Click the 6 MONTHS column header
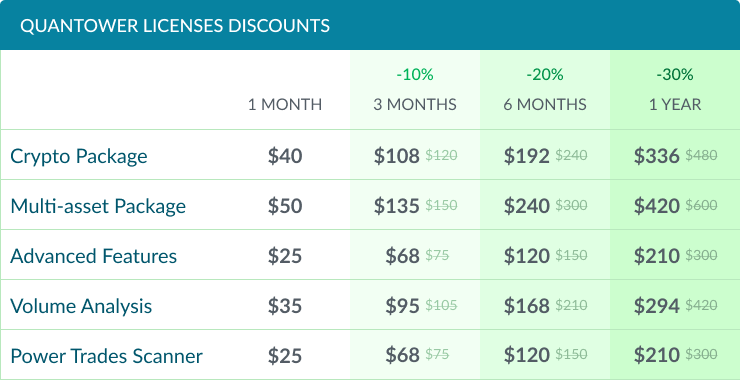The width and height of the screenshot is (740, 380). pyautogui.click(x=545, y=104)
